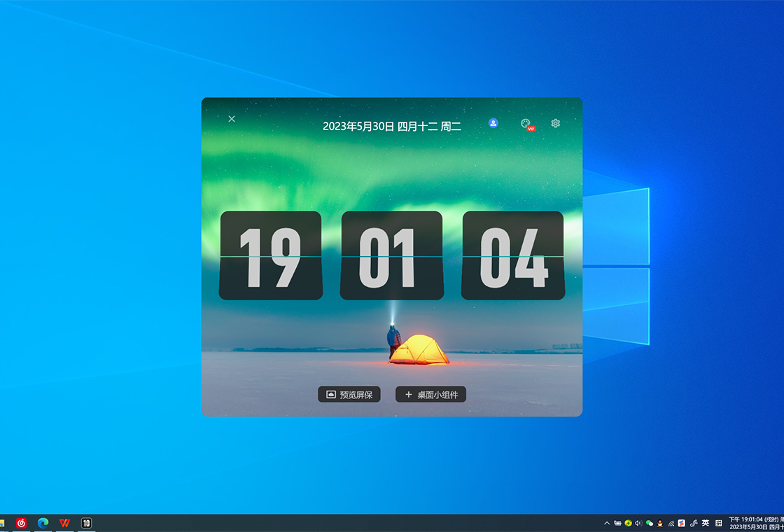Switch input language via 英 indicator
The height and width of the screenshot is (532, 784).
pos(706,523)
